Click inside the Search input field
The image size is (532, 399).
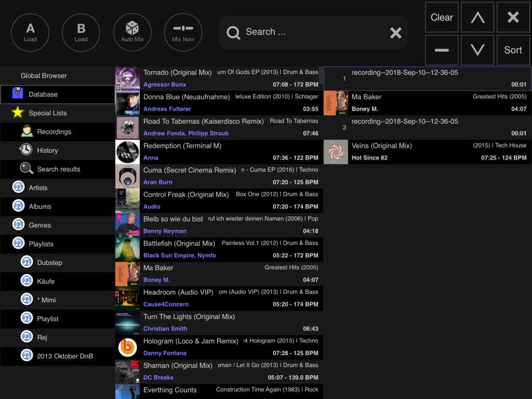pos(307,32)
